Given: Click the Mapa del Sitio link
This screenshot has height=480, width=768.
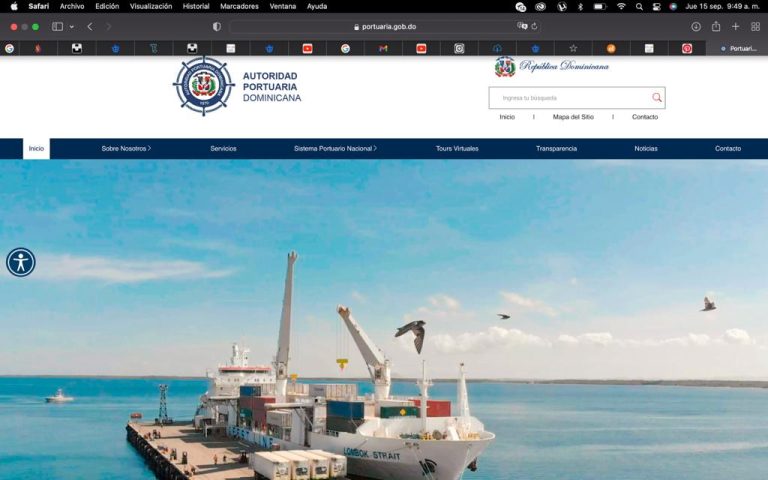Looking at the screenshot, I should pyautogui.click(x=573, y=117).
